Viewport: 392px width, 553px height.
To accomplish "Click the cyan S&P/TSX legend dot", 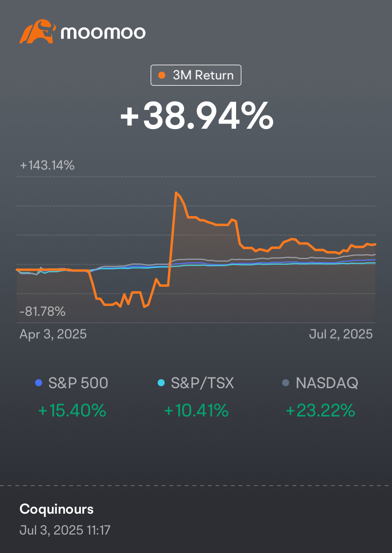I will click(161, 383).
